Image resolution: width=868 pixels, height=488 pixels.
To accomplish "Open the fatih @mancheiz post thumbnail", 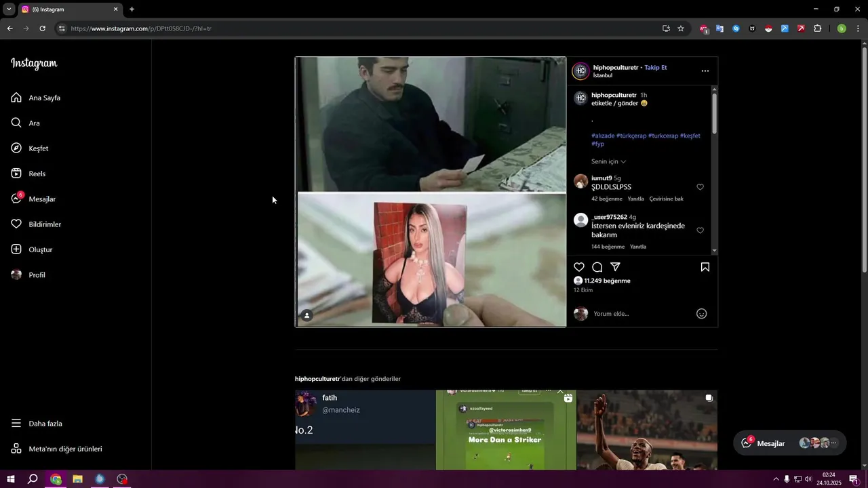I will (365, 430).
